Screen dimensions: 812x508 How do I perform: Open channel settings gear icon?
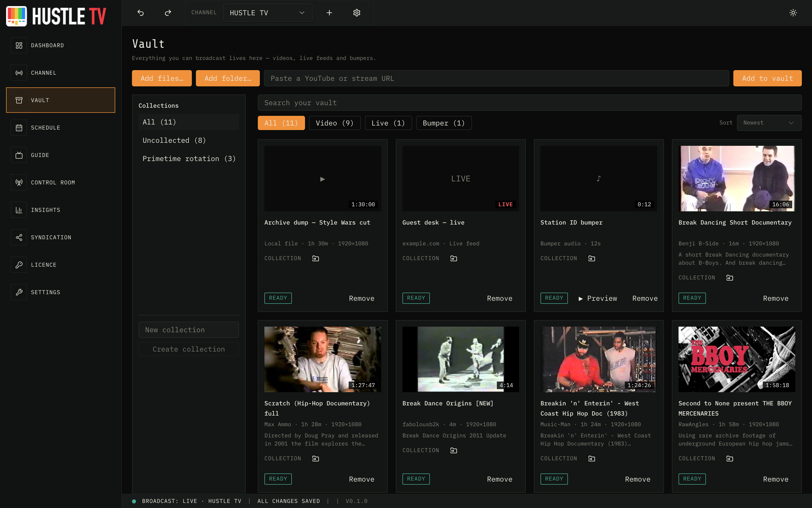[357, 13]
